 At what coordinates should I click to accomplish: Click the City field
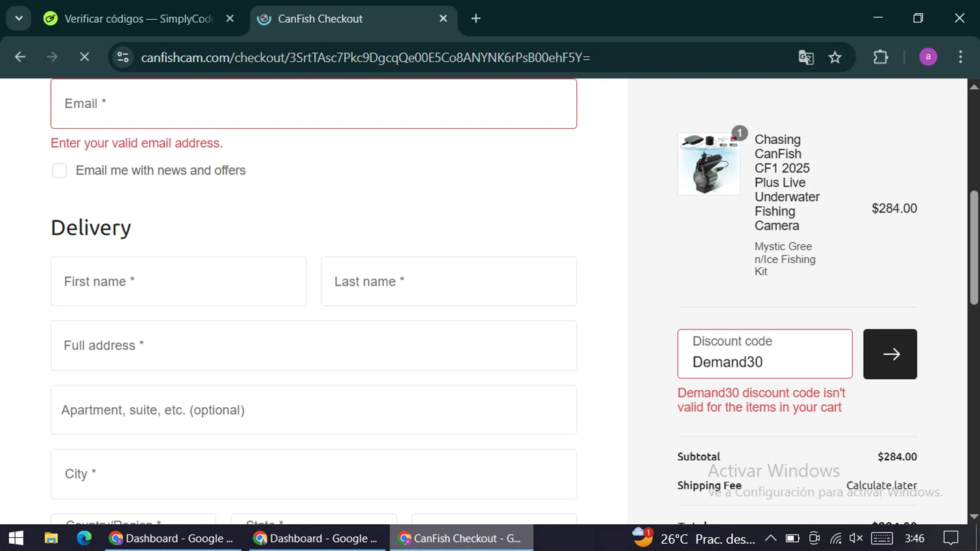coord(314,474)
